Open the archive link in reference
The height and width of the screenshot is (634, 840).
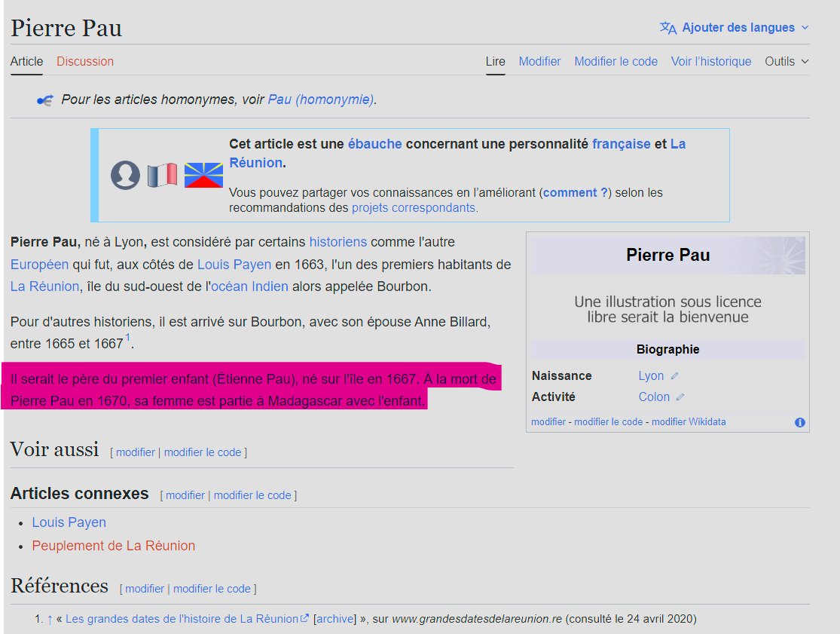click(x=334, y=620)
